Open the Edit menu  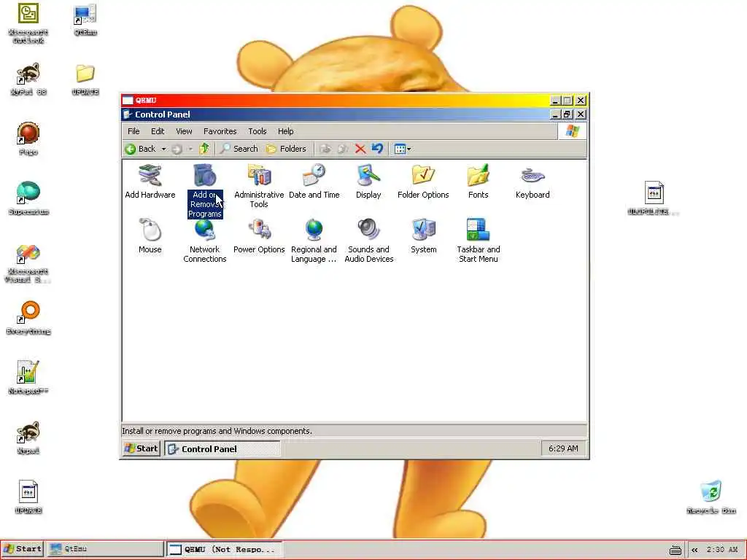coord(158,131)
